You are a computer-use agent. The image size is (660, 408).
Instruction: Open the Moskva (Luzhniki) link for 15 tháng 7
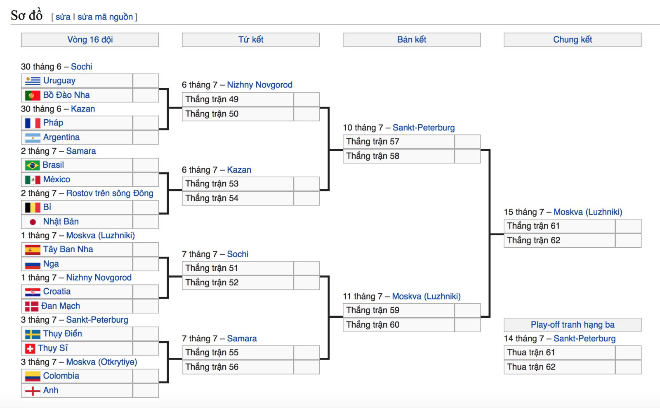588,212
